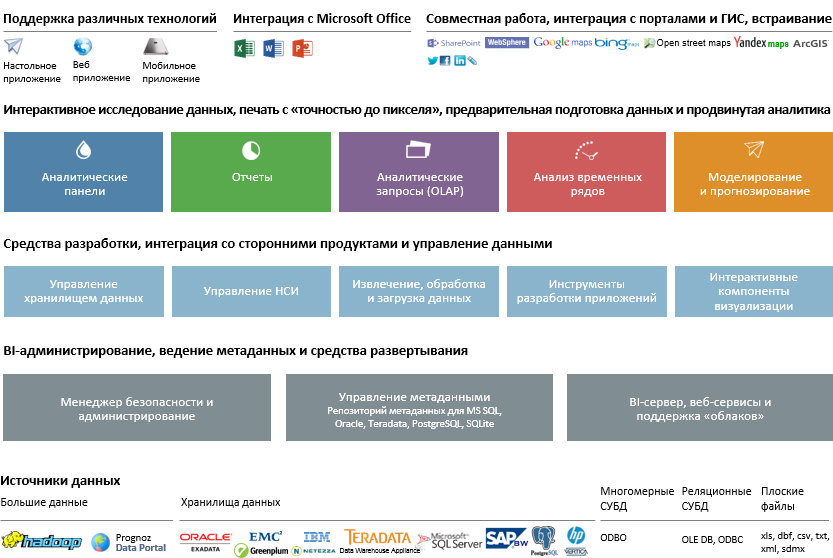
Task: Click the Facebook icon
Action: pos(445,61)
